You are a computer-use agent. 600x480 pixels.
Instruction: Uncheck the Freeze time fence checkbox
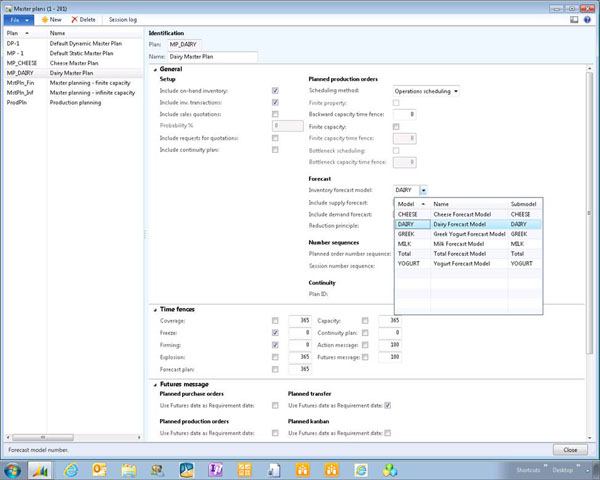click(x=274, y=333)
